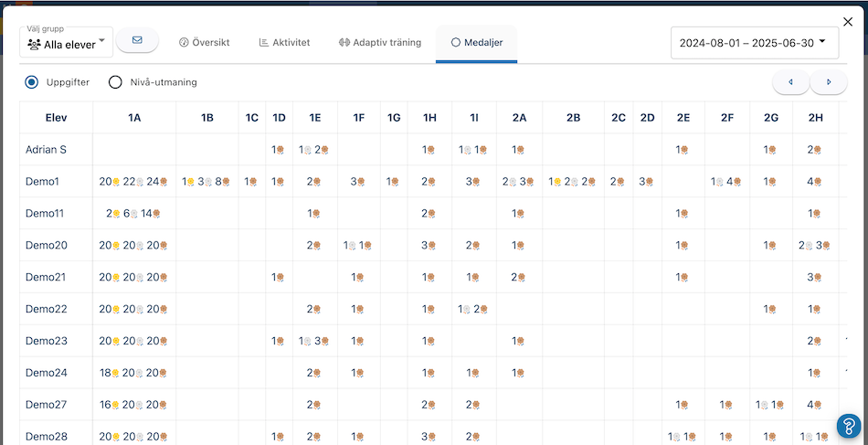Screen dimensions: 868x445
Task: Go to next columns with right arrow
Action: pyautogui.click(x=829, y=82)
